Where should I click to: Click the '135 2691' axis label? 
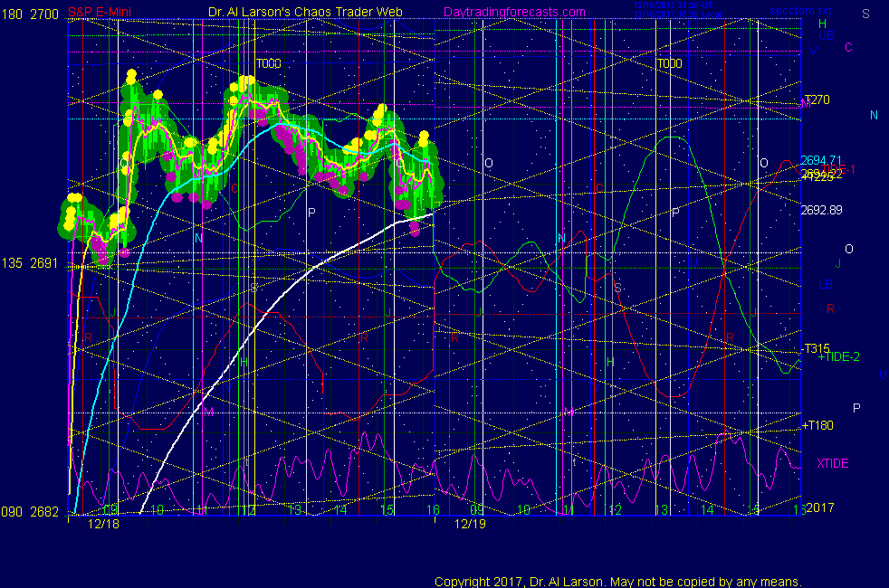[30, 263]
